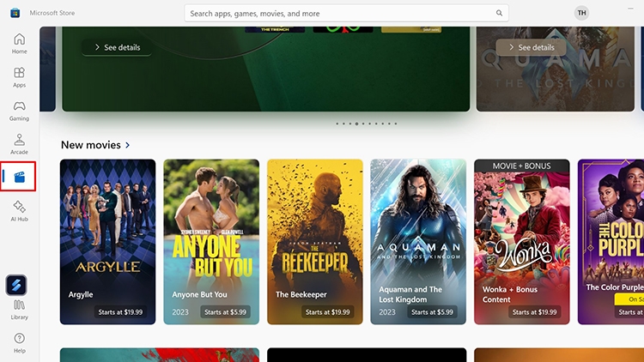The image size is (644, 362).
Task: Select the active fourth carousel dot
Action: tap(356, 124)
